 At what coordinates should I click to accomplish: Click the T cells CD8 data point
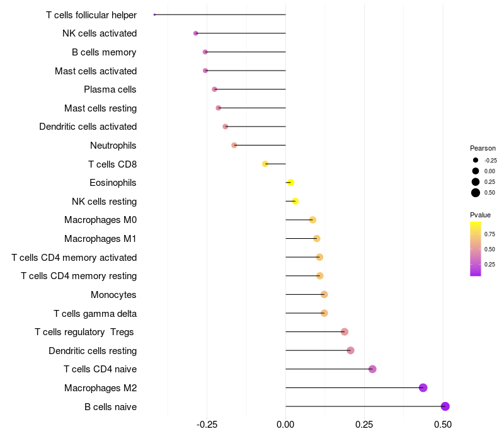click(265, 164)
